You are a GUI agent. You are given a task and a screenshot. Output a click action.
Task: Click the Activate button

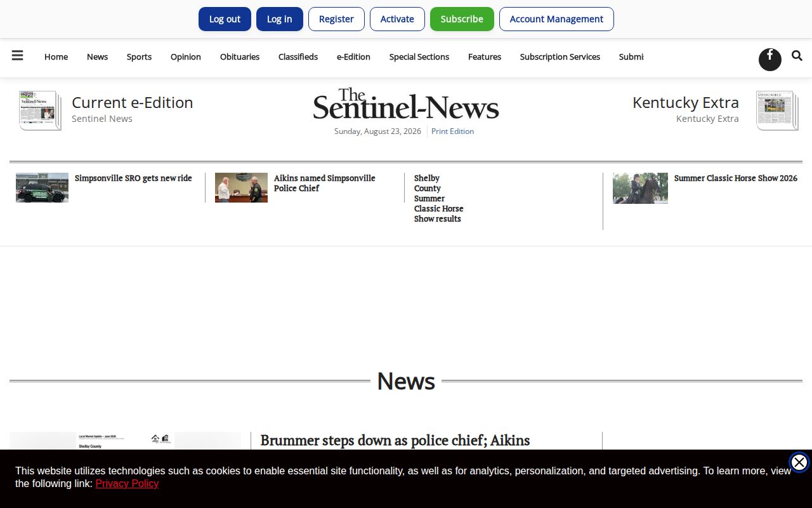397,19
